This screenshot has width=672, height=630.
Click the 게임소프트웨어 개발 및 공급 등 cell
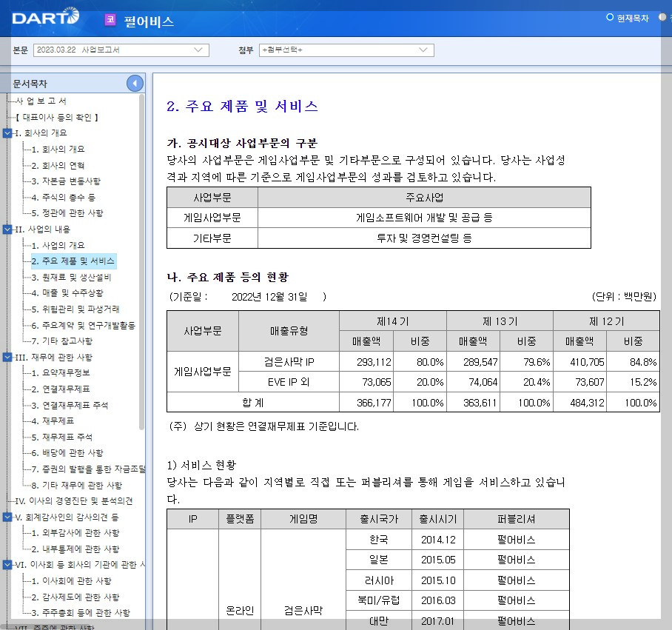point(424,218)
